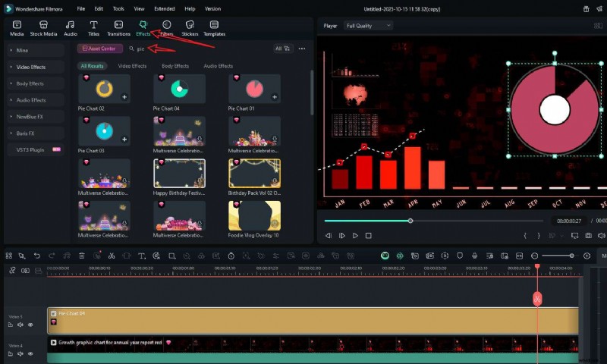The height and width of the screenshot is (364, 607).
Task: Open the File menu
Action: click(81, 8)
